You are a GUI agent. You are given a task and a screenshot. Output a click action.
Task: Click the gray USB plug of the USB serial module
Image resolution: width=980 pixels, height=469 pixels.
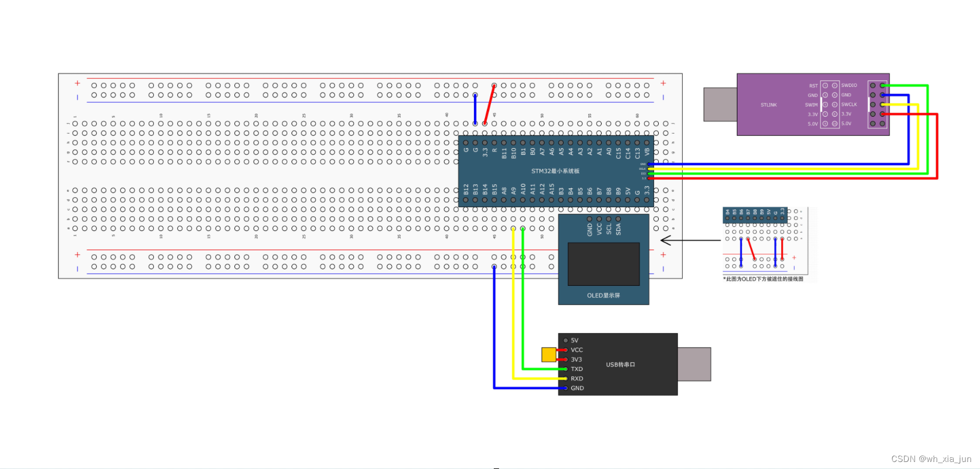coord(694,364)
